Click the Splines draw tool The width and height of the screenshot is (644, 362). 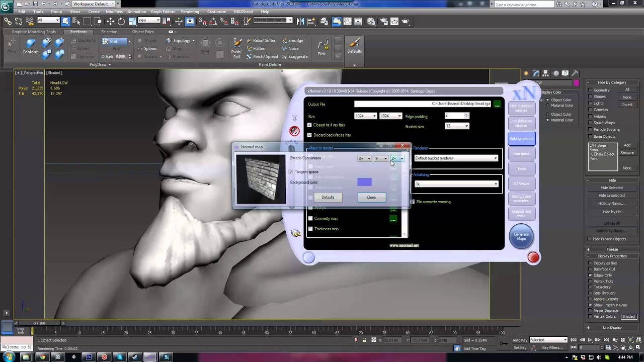(x=147, y=49)
